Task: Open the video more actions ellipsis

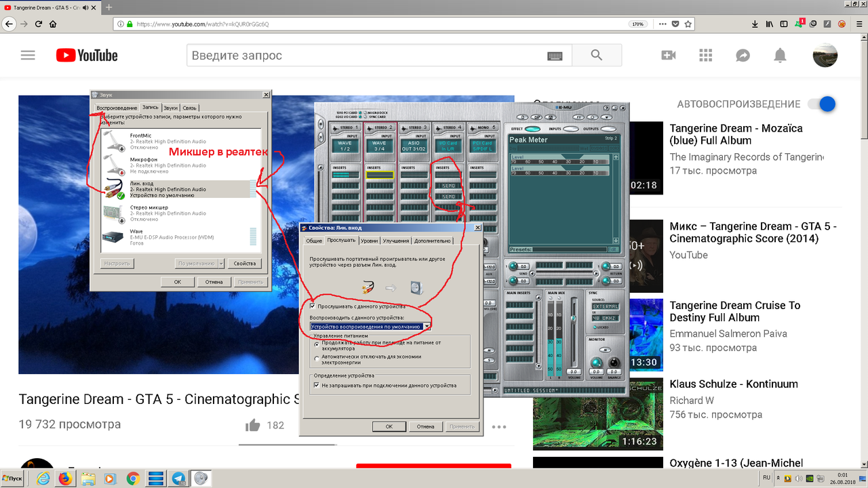Action: tap(499, 427)
